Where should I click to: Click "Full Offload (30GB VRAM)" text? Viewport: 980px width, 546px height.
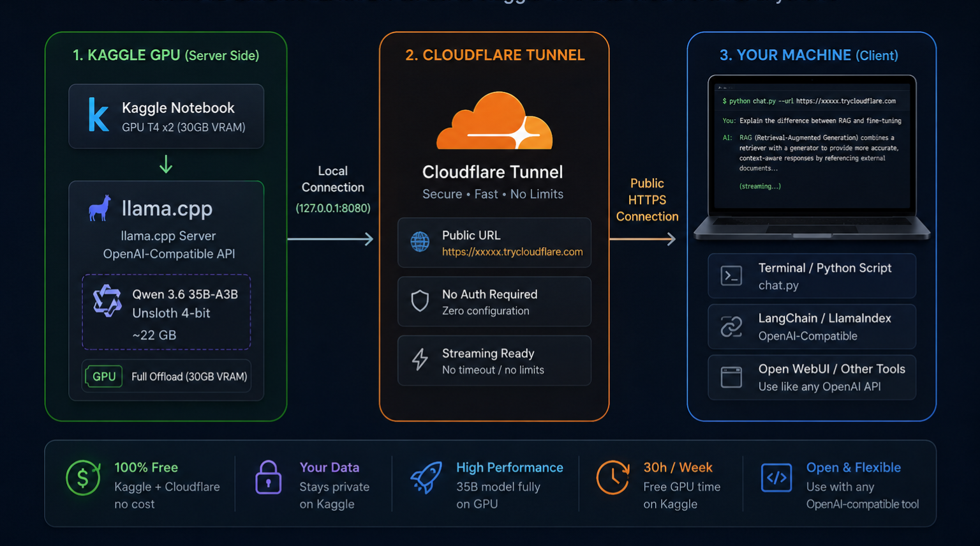189,377
